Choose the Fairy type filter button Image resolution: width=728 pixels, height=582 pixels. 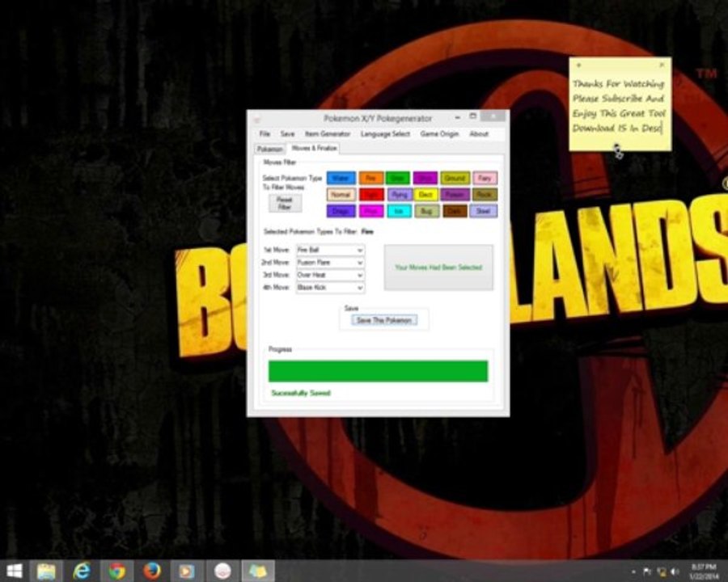[x=485, y=178]
